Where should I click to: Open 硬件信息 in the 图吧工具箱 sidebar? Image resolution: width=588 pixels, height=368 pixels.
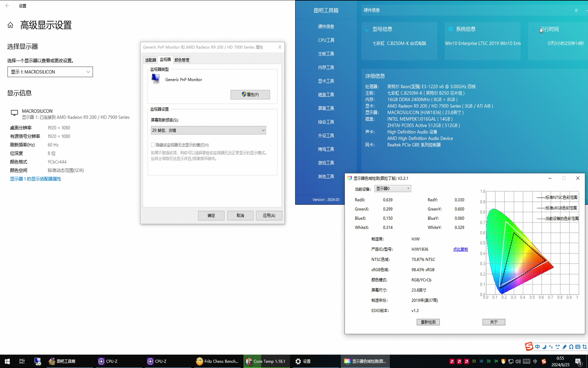point(326,26)
